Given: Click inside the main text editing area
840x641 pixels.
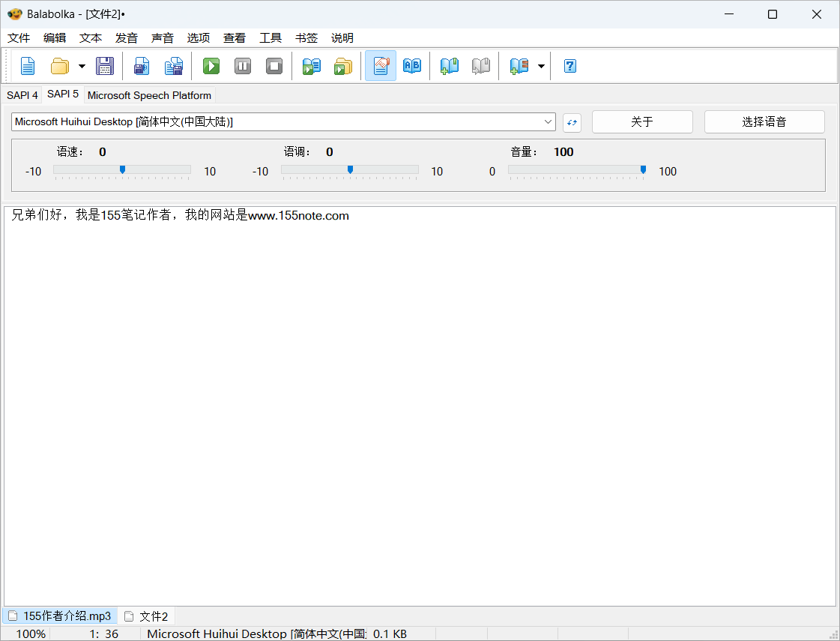Looking at the screenshot, I should tap(420, 405).
